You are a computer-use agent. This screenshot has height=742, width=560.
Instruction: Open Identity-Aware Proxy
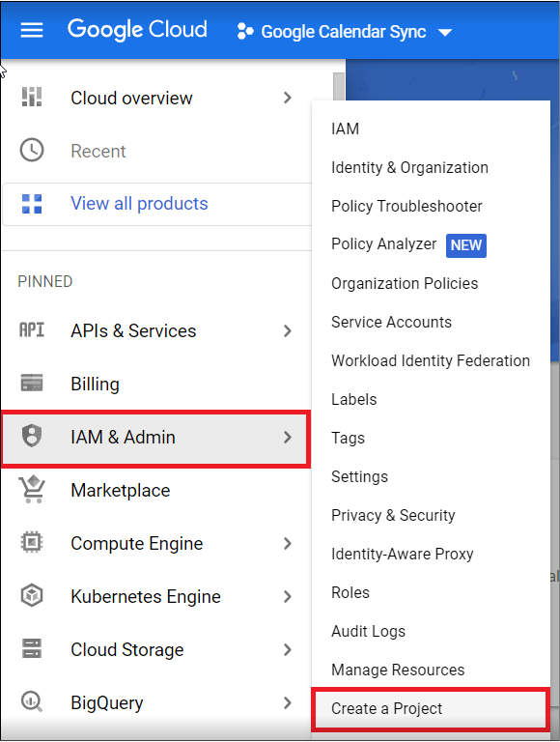[402, 555]
